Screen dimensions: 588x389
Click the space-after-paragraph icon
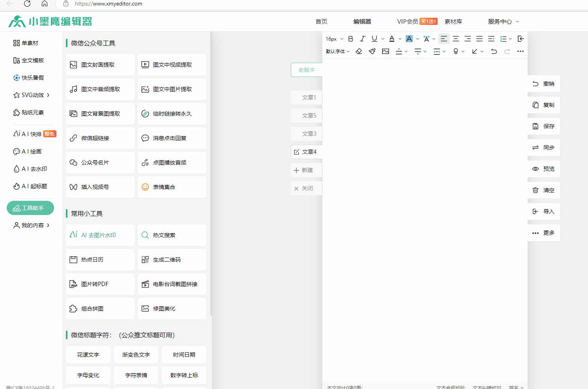(x=418, y=51)
